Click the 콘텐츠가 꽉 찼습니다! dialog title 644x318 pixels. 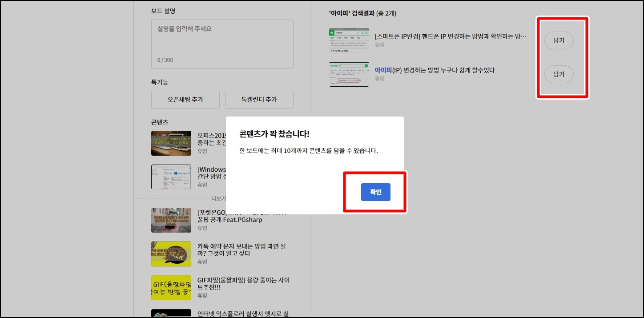pos(274,134)
